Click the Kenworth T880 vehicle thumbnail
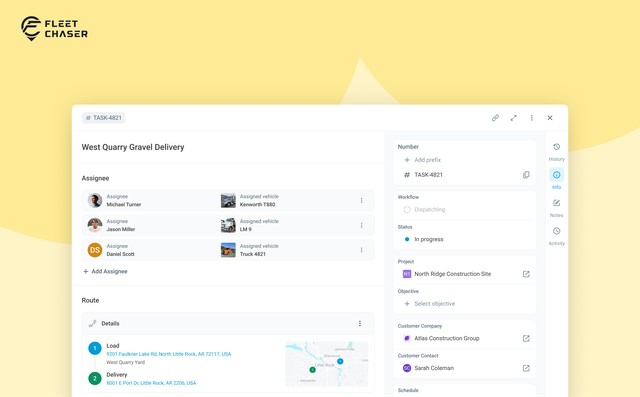This screenshot has height=397, width=640. [228, 200]
